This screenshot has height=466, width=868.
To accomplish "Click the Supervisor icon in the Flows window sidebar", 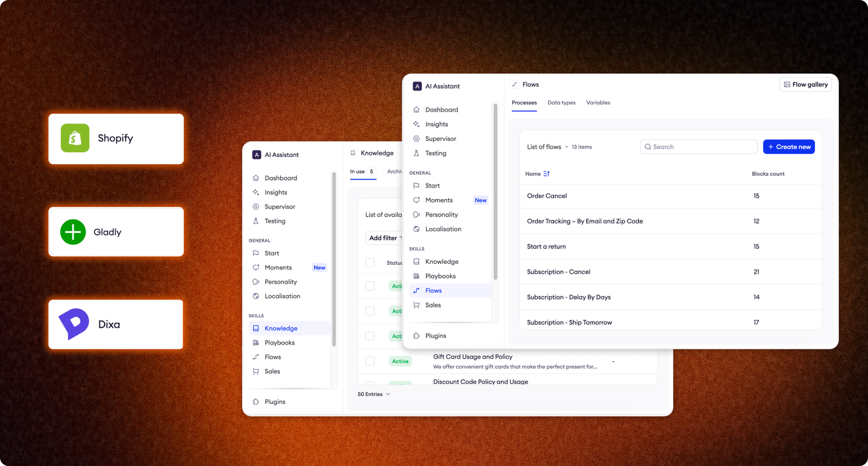I will coord(417,139).
